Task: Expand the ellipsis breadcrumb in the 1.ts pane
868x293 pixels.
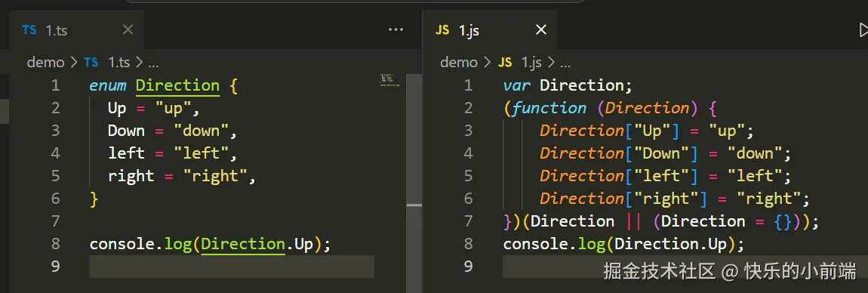Action: point(152,63)
